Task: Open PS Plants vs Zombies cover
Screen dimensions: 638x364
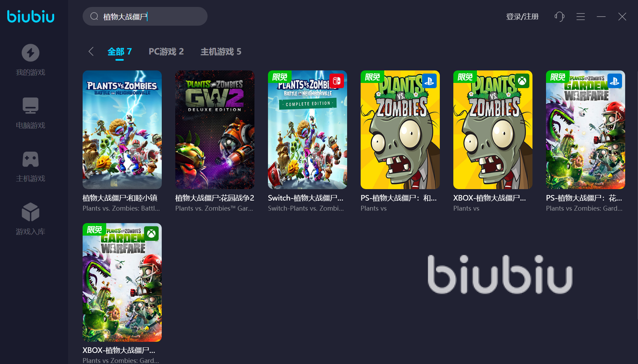Action: 400,130
